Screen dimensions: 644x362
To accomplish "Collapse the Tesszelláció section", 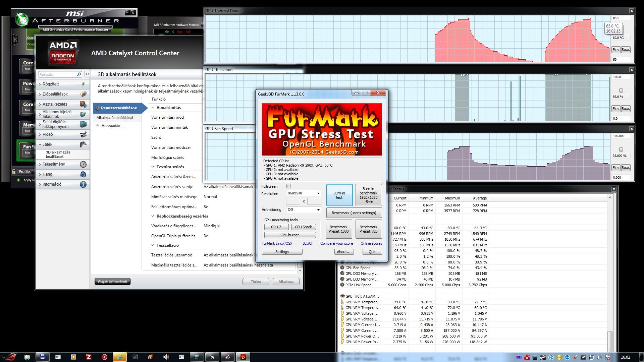I will 153,245.
